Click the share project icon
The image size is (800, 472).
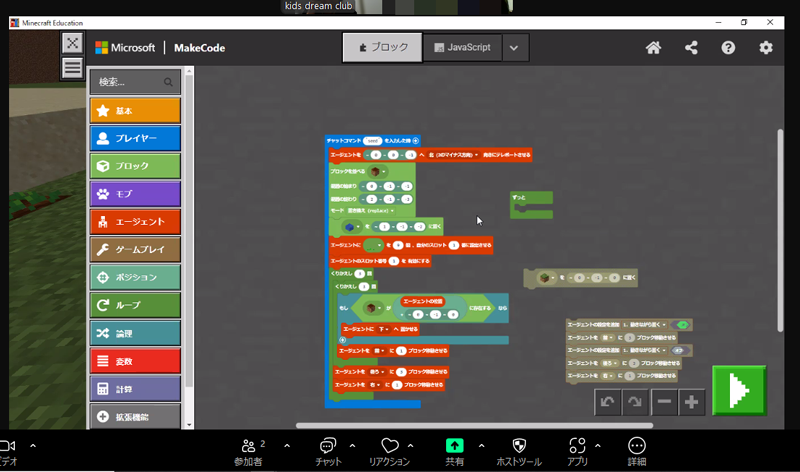point(691,48)
